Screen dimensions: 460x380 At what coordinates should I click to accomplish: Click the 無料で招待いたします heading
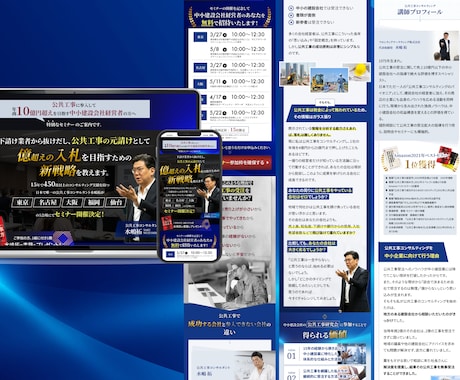230,23
